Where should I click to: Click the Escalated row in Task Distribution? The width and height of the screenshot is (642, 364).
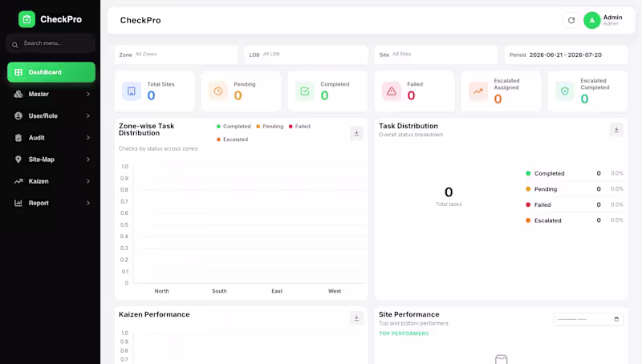point(574,220)
